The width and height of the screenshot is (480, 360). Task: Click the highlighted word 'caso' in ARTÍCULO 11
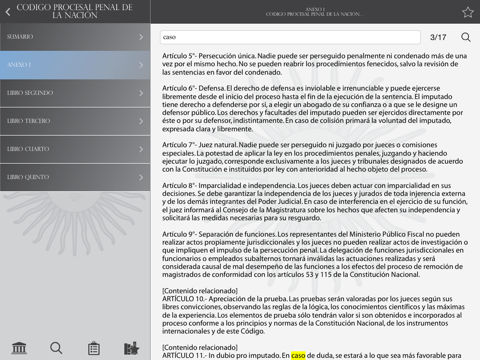298,356
